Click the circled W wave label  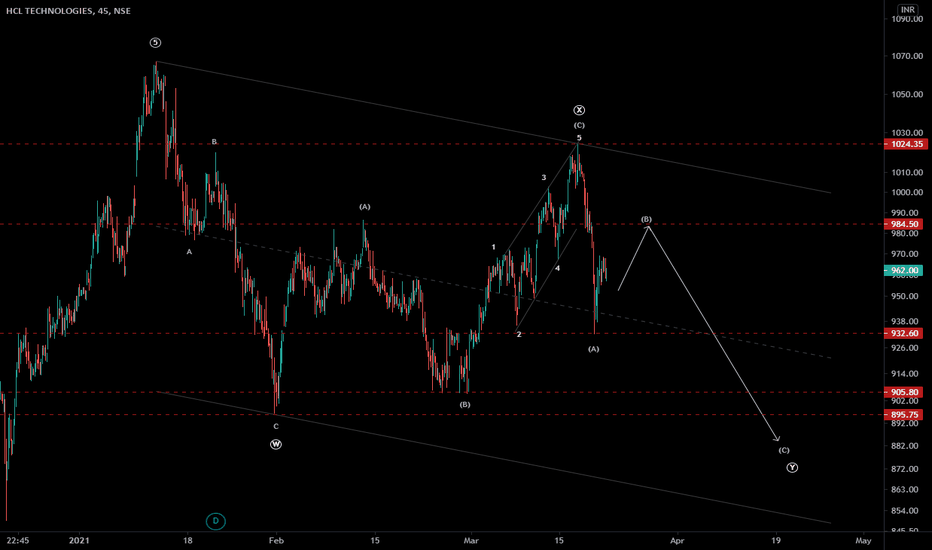click(276, 444)
